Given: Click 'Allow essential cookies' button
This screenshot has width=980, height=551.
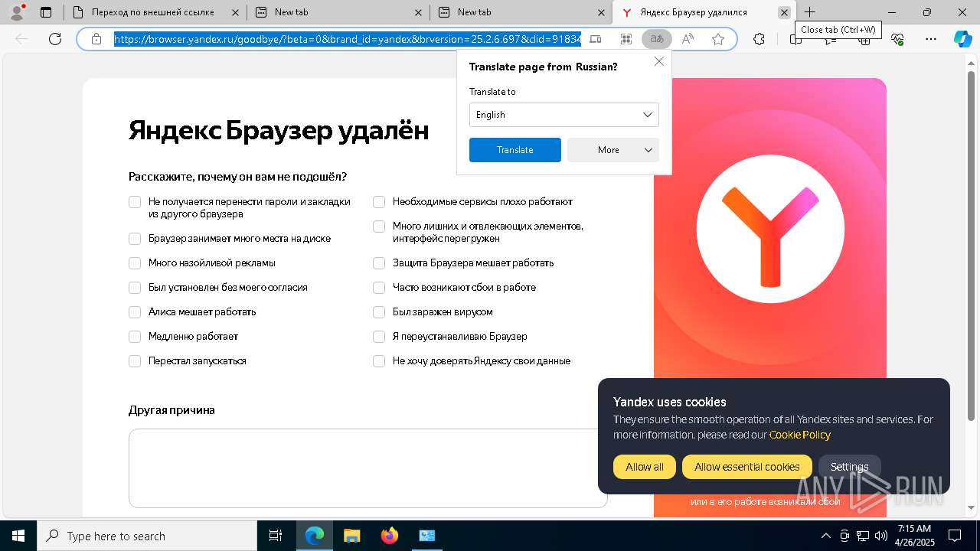Looking at the screenshot, I should point(747,467).
